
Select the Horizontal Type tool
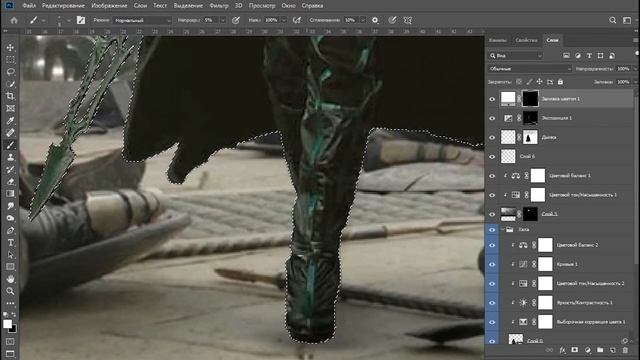[10, 242]
